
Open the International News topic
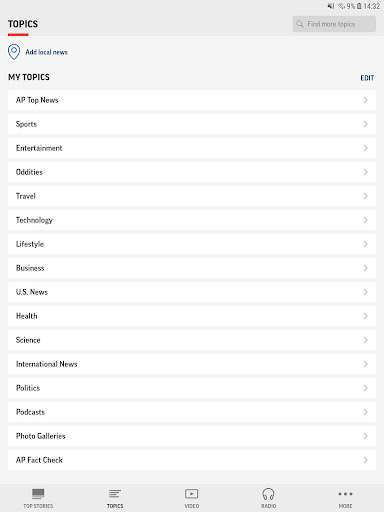click(x=192, y=364)
